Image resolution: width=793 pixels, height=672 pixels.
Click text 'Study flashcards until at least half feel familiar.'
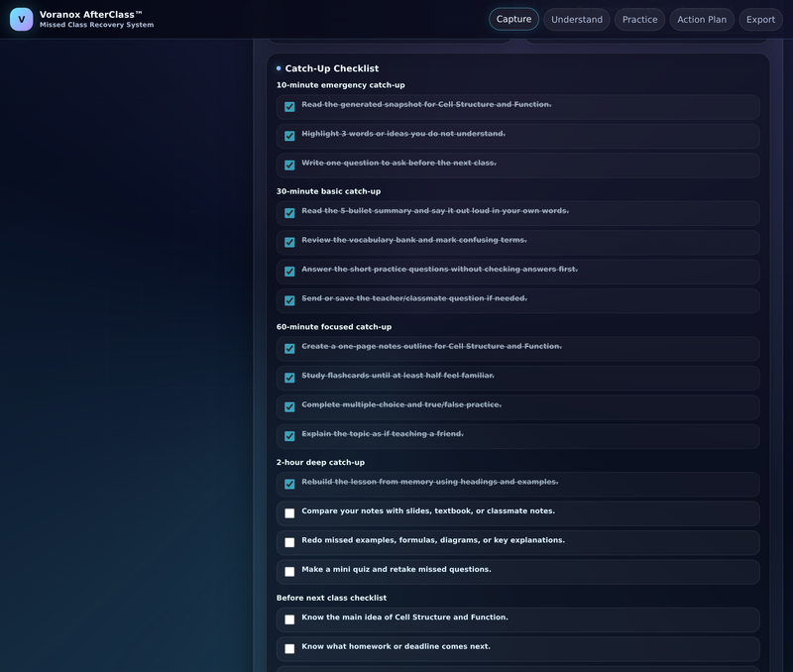coord(398,376)
